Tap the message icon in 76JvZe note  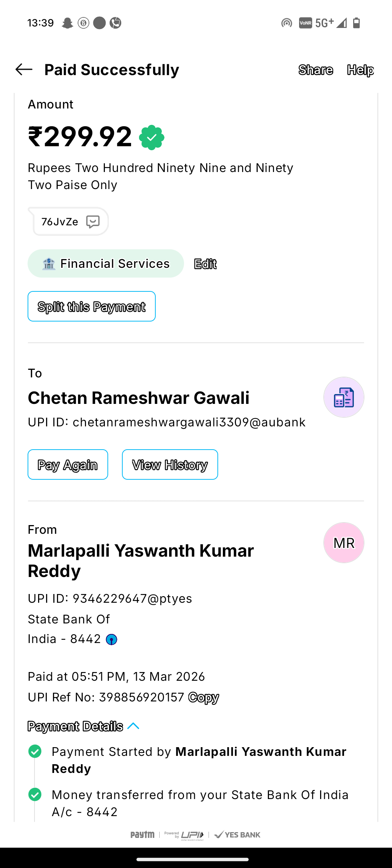coord(93,221)
